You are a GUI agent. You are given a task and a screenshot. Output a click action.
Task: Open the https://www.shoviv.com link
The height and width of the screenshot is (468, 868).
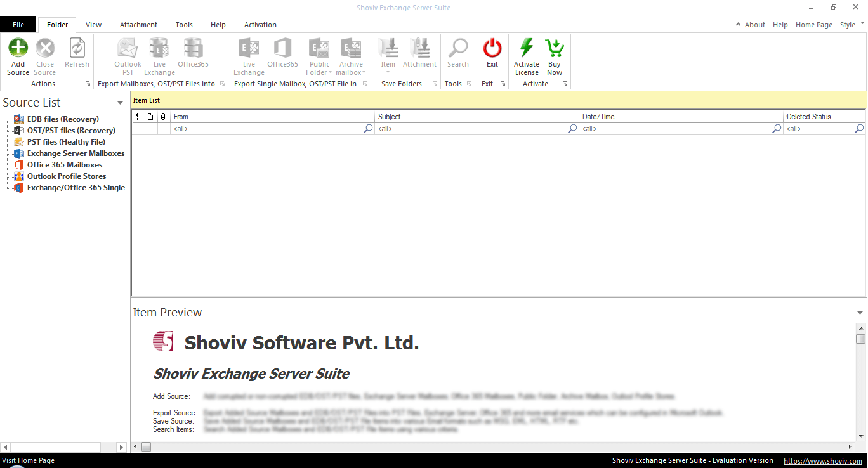(823, 461)
